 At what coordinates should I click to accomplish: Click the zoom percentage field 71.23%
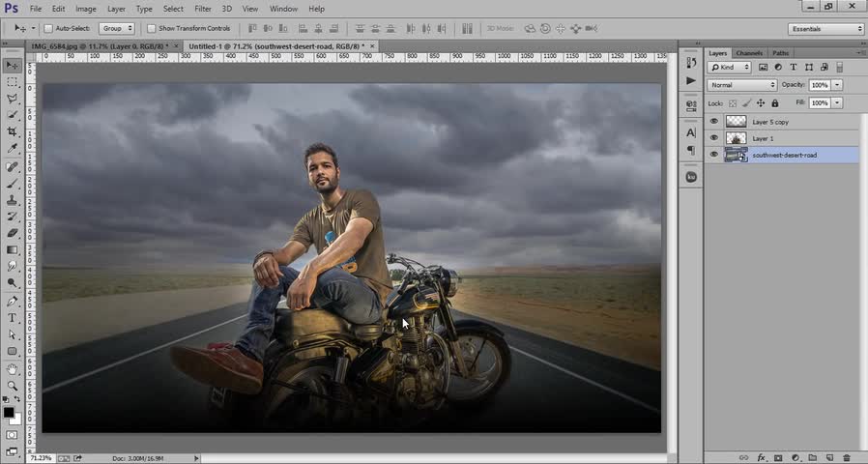tap(41, 458)
